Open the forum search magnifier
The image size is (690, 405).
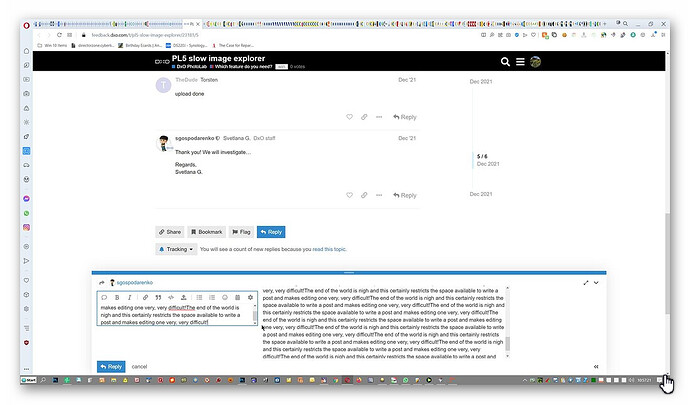coord(505,62)
